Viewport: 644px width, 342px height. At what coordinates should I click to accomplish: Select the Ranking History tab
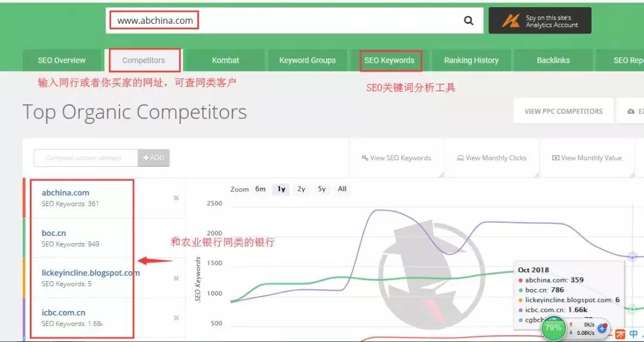pos(471,60)
